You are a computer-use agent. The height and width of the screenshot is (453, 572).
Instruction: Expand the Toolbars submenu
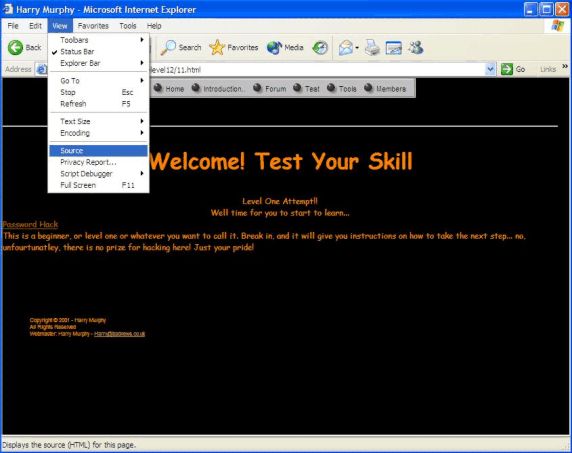pyautogui.click(x=98, y=40)
